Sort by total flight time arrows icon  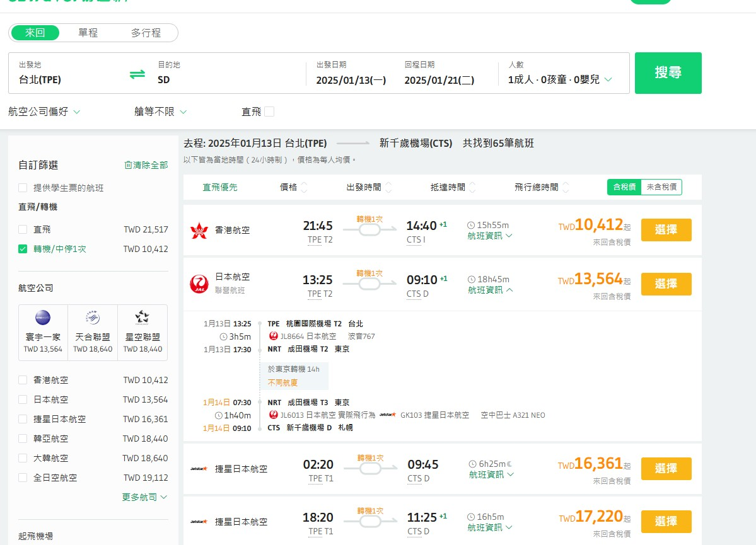pyautogui.click(x=566, y=187)
